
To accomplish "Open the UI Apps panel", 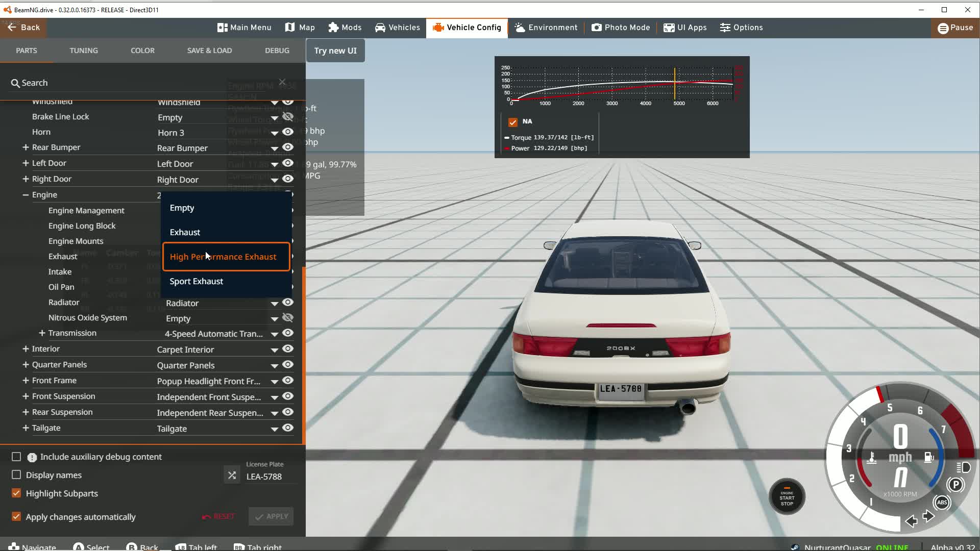I will coord(684,28).
